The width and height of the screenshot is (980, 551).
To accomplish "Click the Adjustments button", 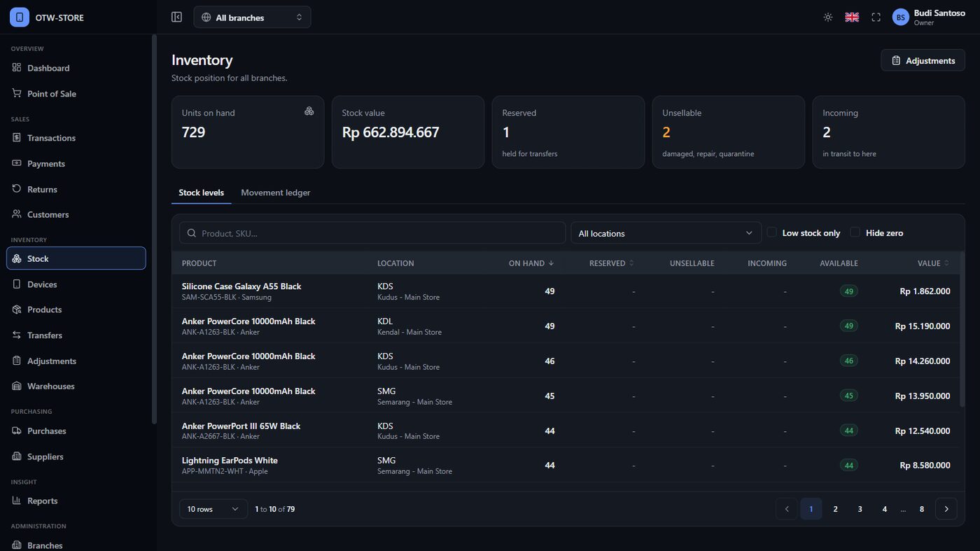I will (923, 60).
